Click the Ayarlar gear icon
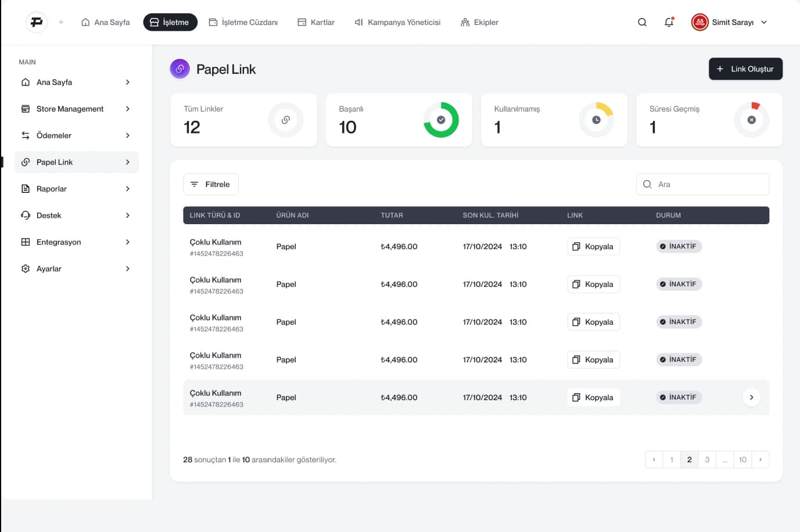The image size is (800, 532). 26,268
